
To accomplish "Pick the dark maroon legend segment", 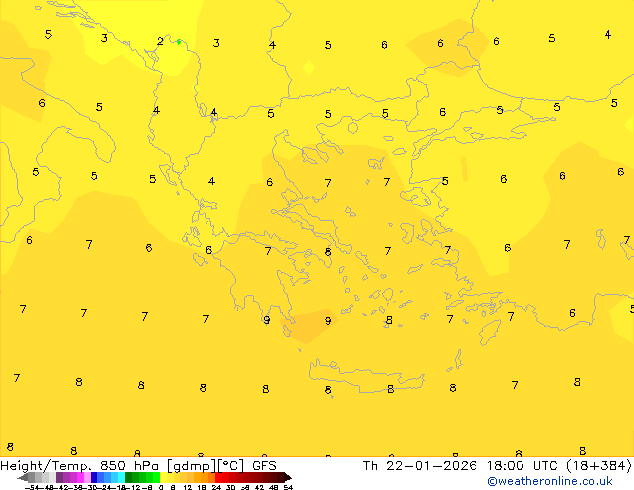I will coord(280,477).
